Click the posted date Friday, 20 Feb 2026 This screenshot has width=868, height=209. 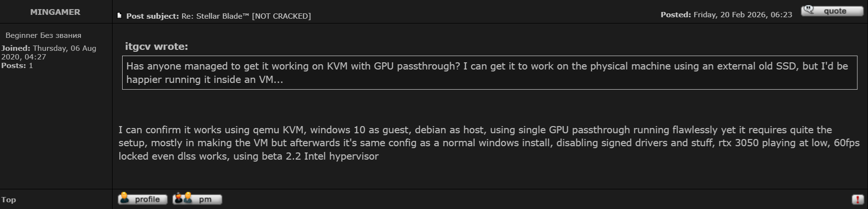[742, 15]
